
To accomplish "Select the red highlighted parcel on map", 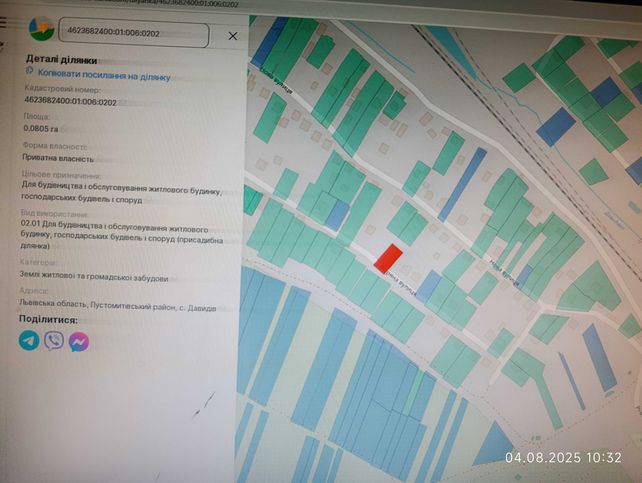I will point(388,258).
